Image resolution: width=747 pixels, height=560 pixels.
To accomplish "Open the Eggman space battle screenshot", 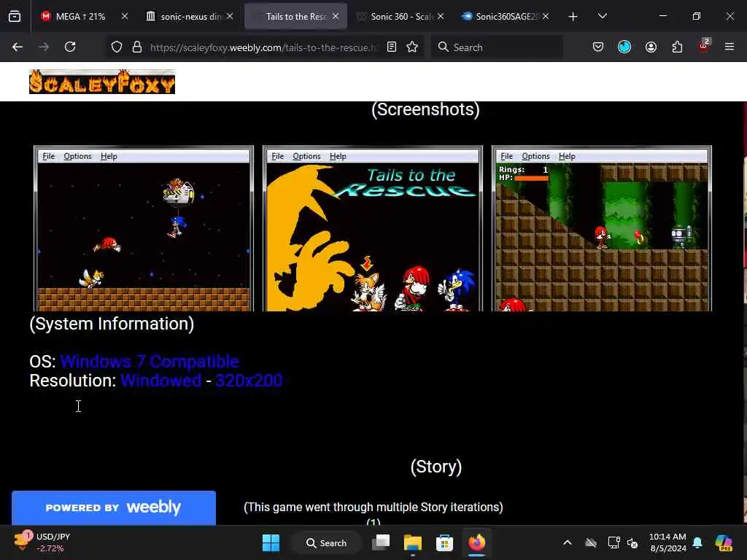I will pyautogui.click(x=144, y=228).
